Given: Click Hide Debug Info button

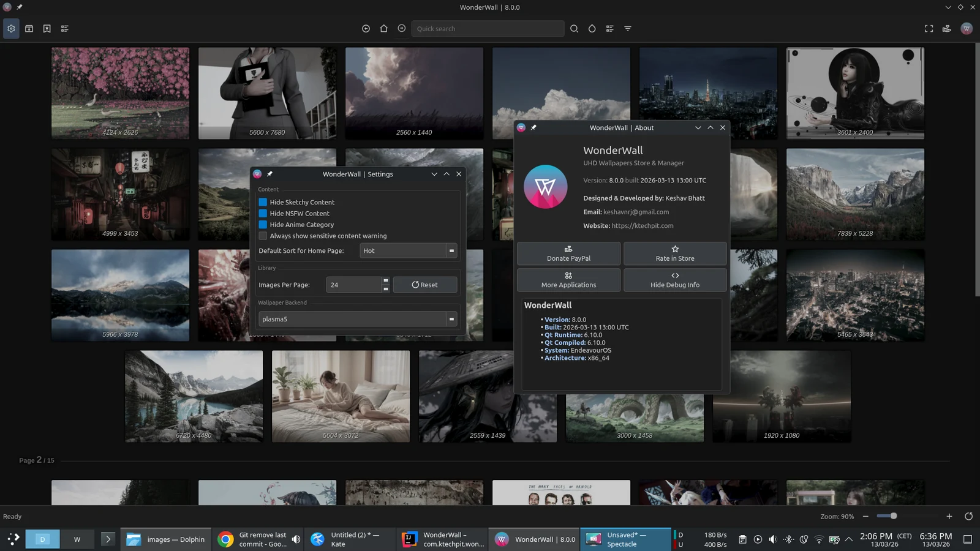Looking at the screenshot, I should [675, 280].
